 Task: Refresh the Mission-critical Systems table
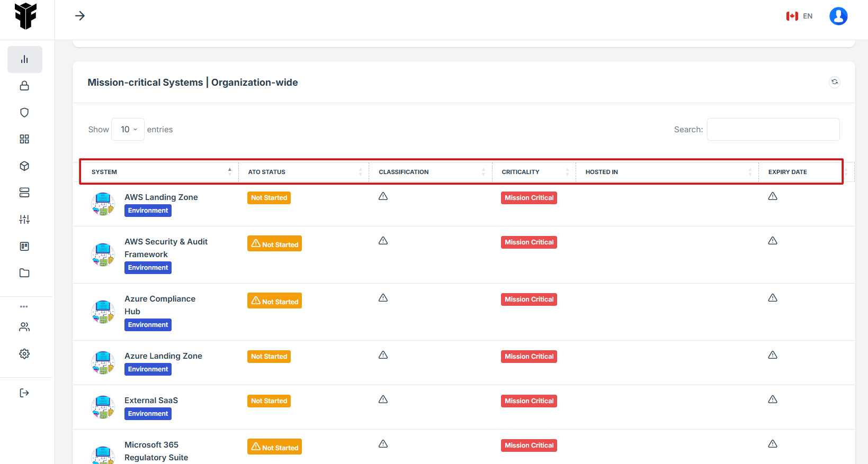click(834, 82)
